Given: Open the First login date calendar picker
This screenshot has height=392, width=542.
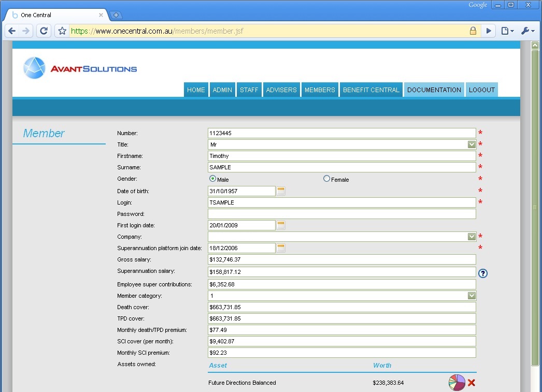Looking at the screenshot, I should click(x=281, y=225).
